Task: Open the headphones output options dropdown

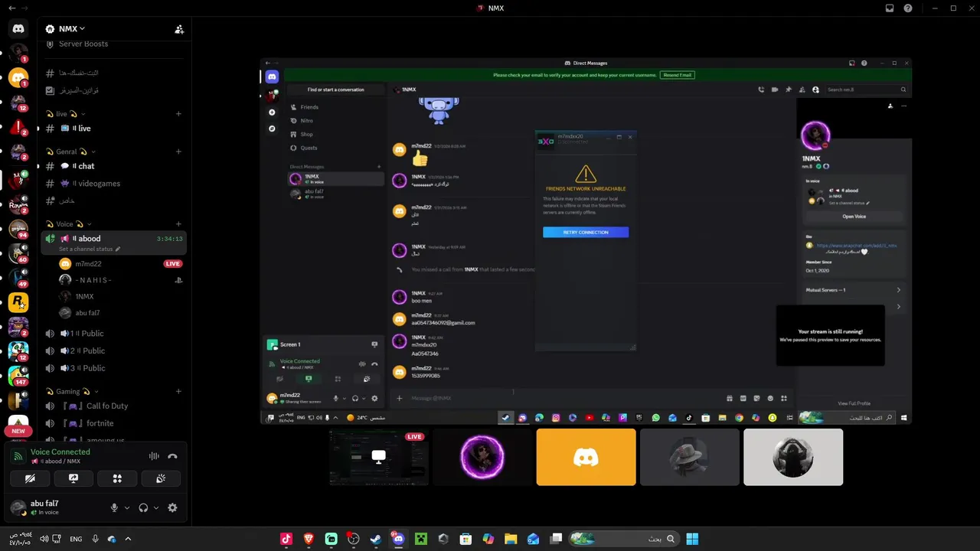Action: tap(156, 507)
